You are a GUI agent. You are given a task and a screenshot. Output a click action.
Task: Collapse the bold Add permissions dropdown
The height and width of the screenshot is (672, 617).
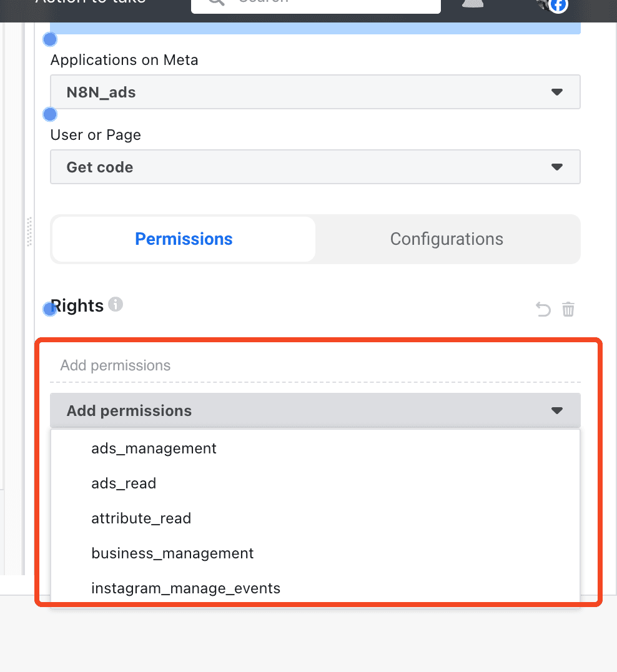pyautogui.click(x=315, y=411)
